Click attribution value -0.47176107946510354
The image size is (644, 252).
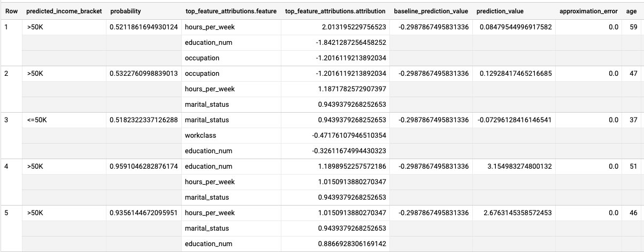pyautogui.click(x=349, y=136)
